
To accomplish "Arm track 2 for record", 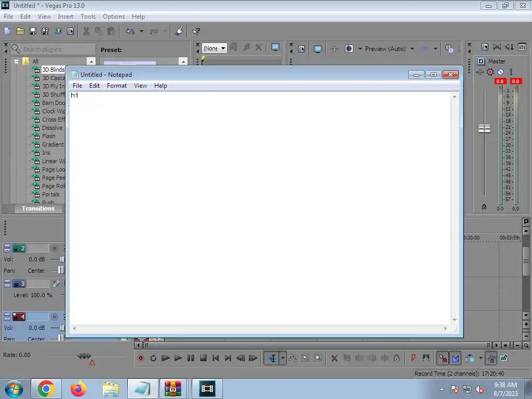I will 54,248.
